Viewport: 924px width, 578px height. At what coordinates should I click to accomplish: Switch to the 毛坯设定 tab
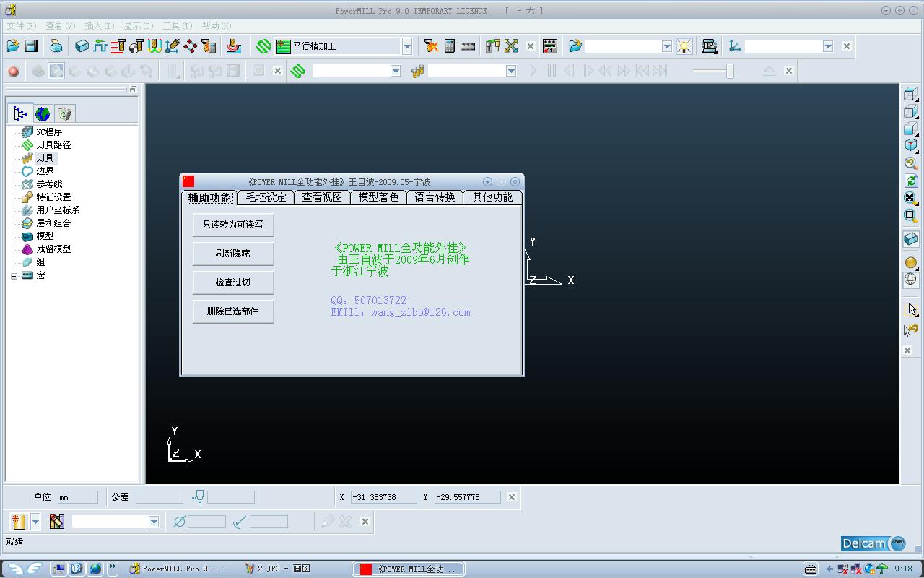(266, 197)
